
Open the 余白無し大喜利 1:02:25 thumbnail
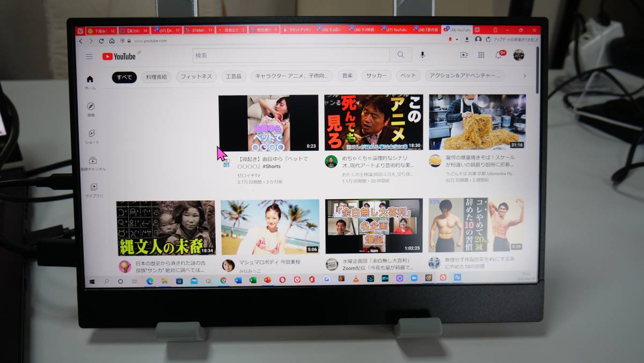pos(374,226)
